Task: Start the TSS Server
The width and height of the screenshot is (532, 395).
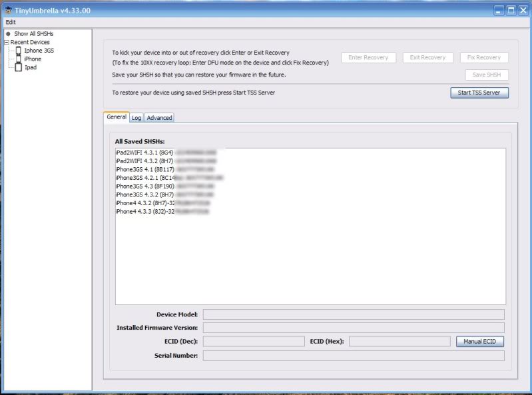Action: tap(479, 93)
